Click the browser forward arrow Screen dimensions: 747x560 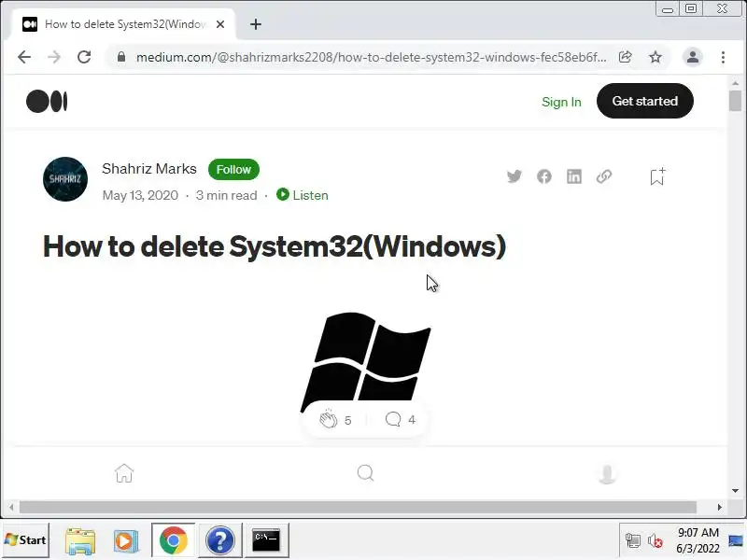pyautogui.click(x=54, y=57)
